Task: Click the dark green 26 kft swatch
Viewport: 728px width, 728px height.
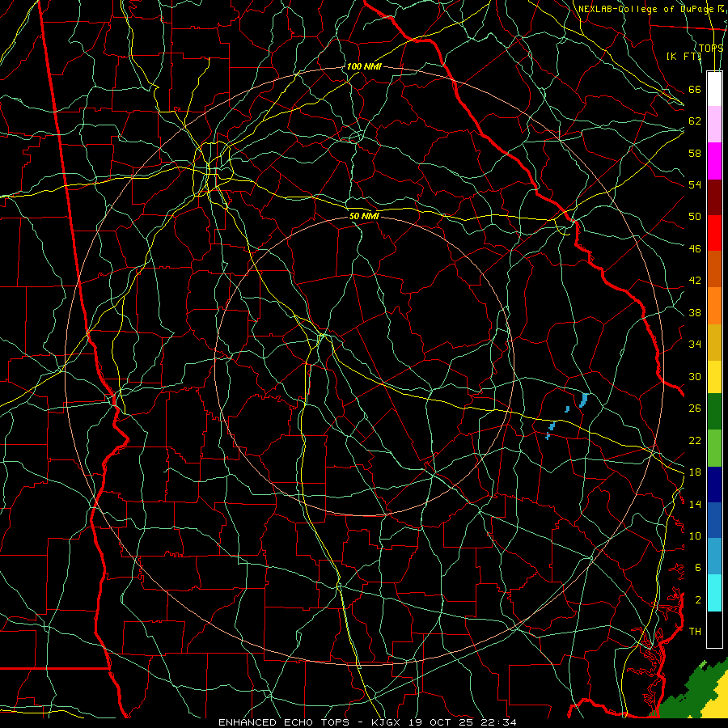Action: click(714, 412)
